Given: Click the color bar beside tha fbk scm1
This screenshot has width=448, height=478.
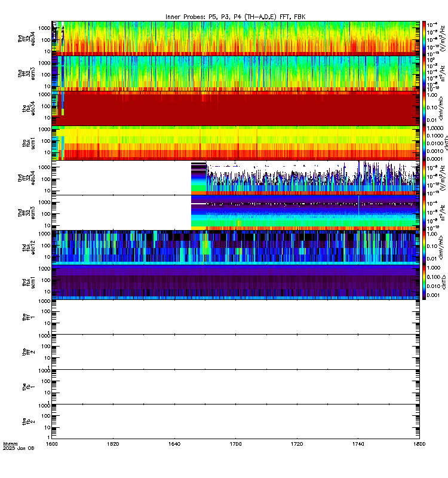Looking at the screenshot, I should tap(424, 143).
